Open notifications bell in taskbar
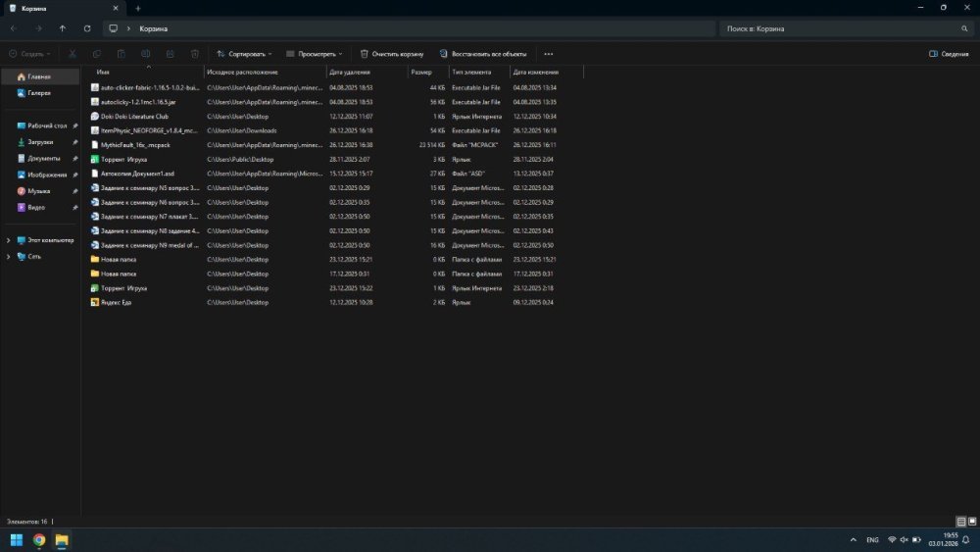This screenshot has width=980, height=552. (966, 540)
